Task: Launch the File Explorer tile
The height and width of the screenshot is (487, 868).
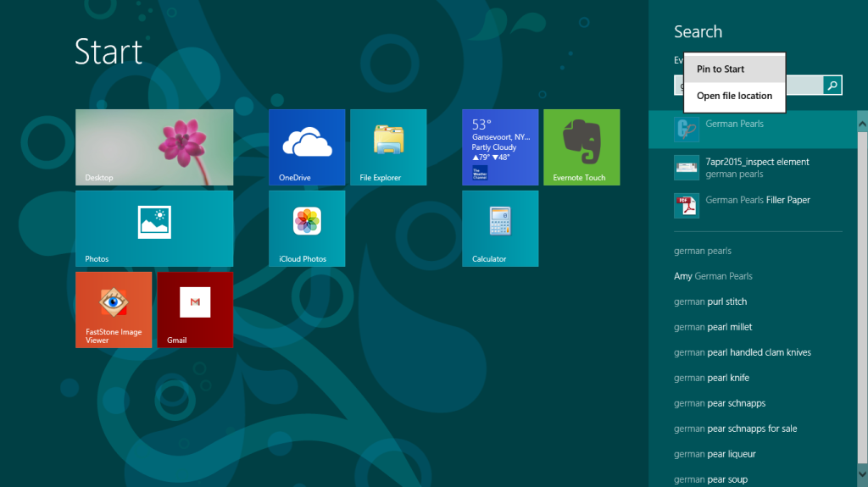Action: (x=388, y=147)
